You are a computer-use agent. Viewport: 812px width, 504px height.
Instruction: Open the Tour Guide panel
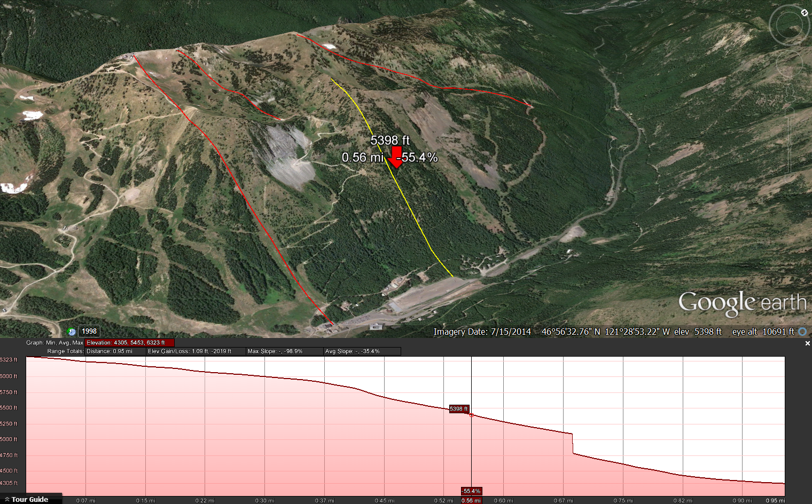pos(30,499)
